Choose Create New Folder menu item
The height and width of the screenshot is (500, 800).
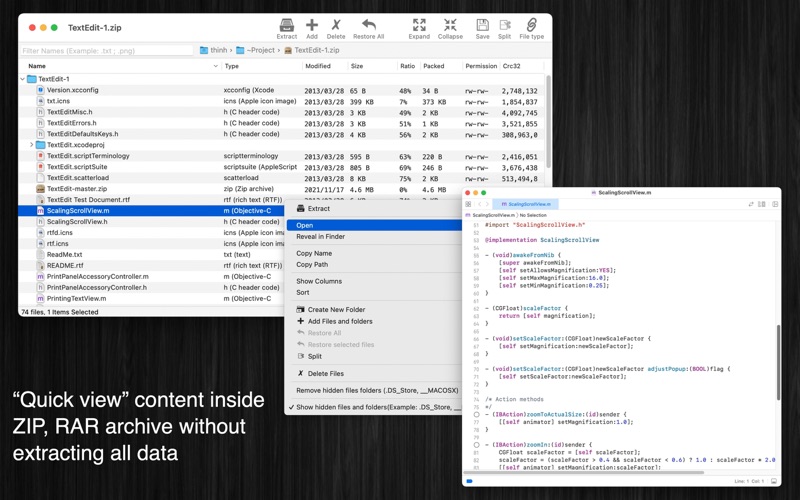point(374,309)
